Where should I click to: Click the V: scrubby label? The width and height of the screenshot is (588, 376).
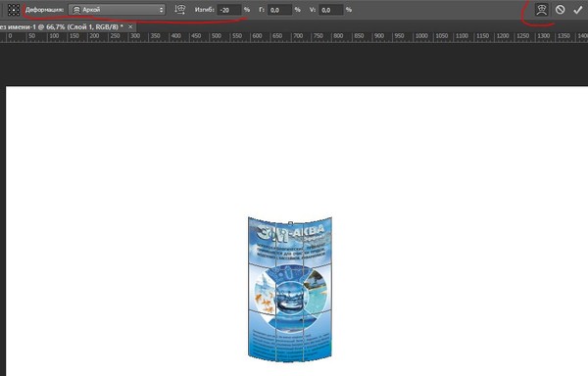pos(313,10)
